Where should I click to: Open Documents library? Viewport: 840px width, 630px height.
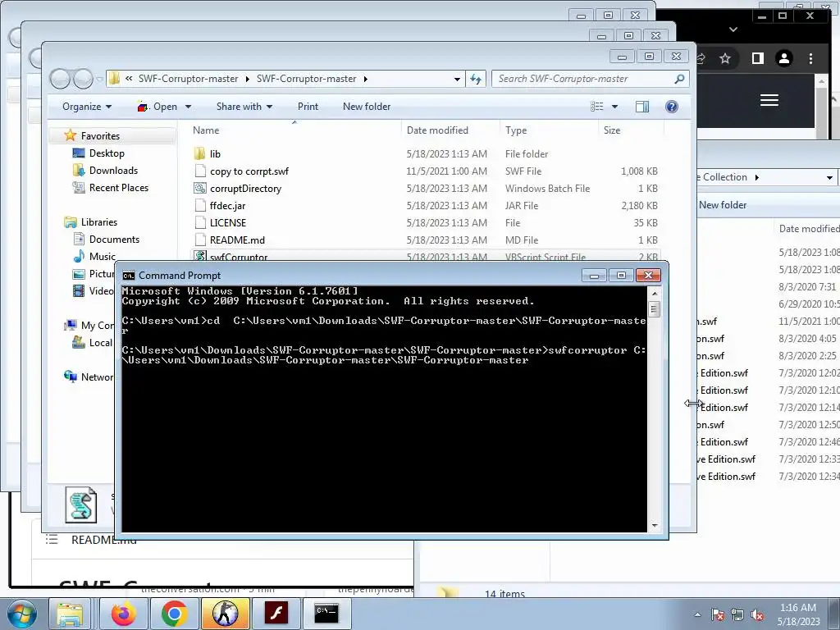pos(114,239)
